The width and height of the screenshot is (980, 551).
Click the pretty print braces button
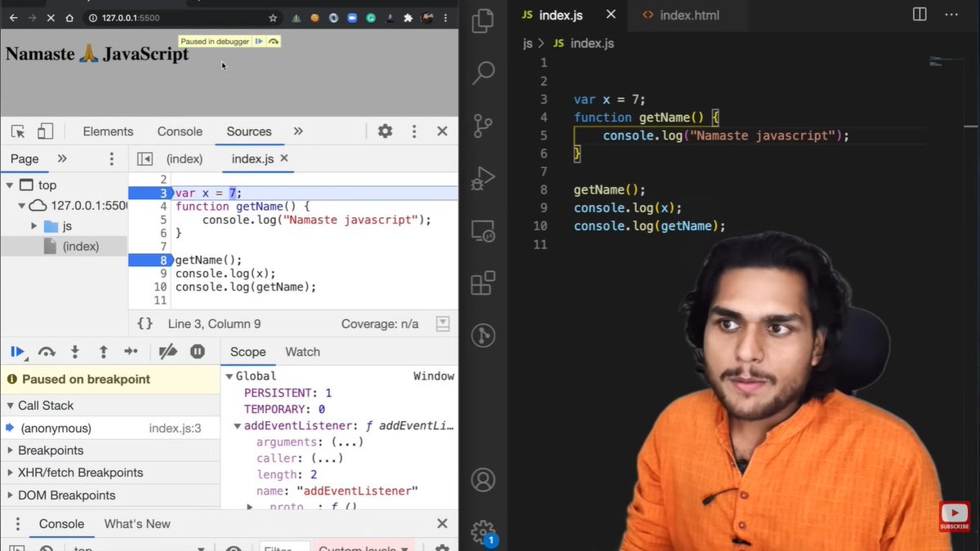point(145,324)
